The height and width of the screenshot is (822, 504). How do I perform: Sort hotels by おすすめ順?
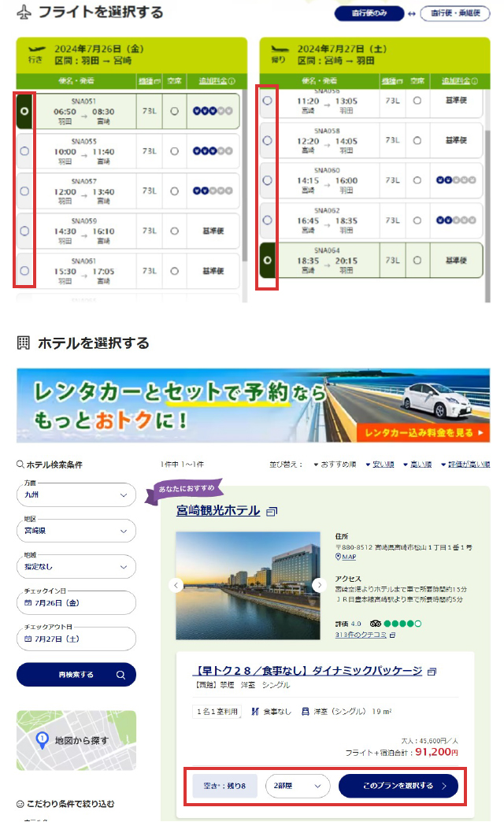[x=335, y=465]
